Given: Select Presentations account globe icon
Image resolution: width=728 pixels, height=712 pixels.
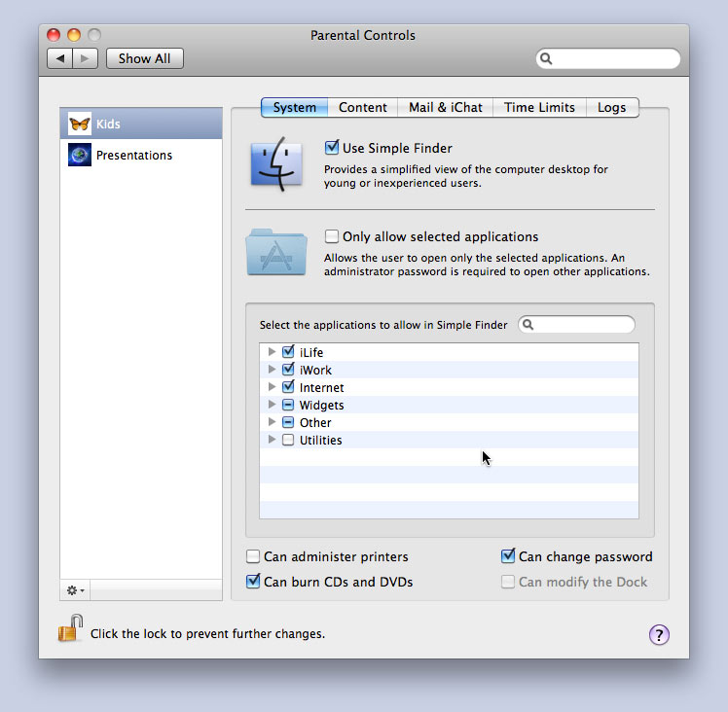Looking at the screenshot, I should tap(80, 156).
